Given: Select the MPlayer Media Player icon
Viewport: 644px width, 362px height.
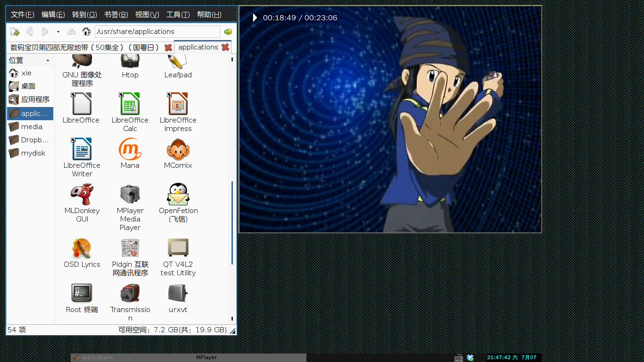Looking at the screenshot, I should coord(130,194).
